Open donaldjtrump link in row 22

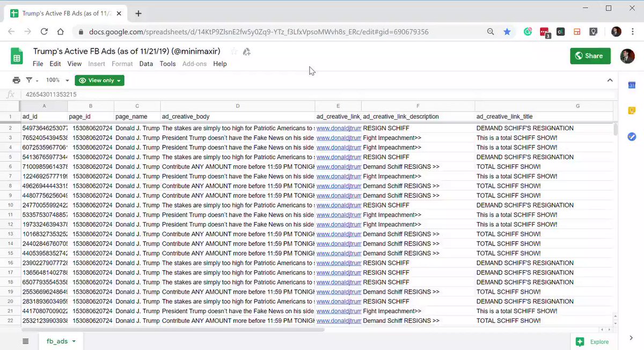pyautogui.click(x=339, y=320)
